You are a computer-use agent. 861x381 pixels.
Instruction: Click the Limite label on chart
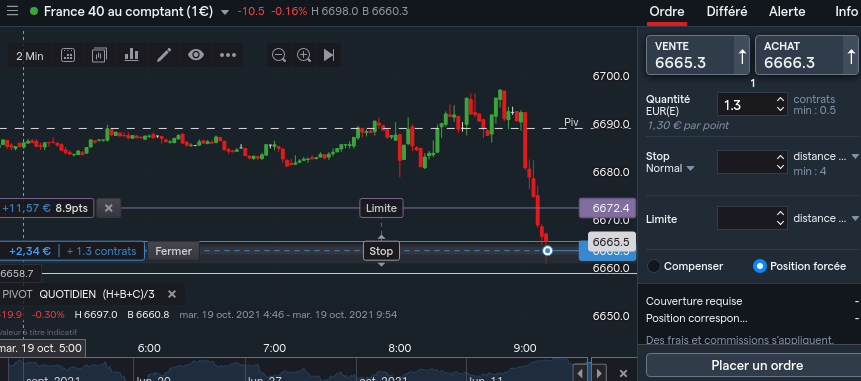click(382, 208)
